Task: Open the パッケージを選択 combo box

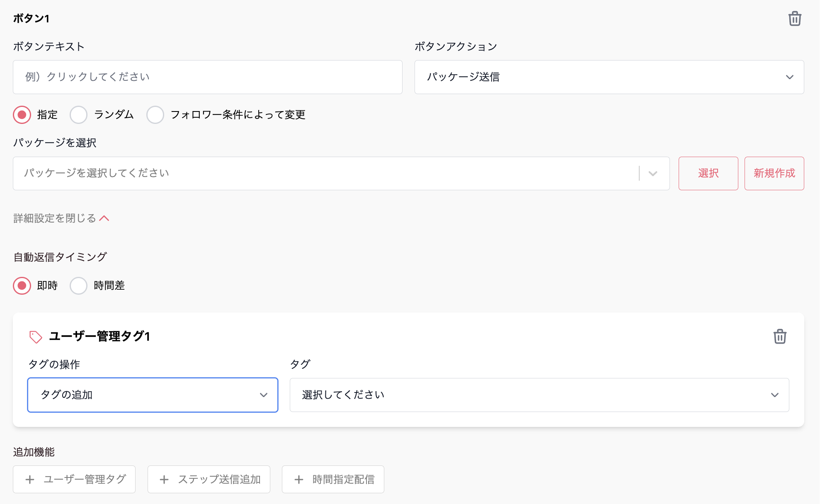Action: (341, 173)
